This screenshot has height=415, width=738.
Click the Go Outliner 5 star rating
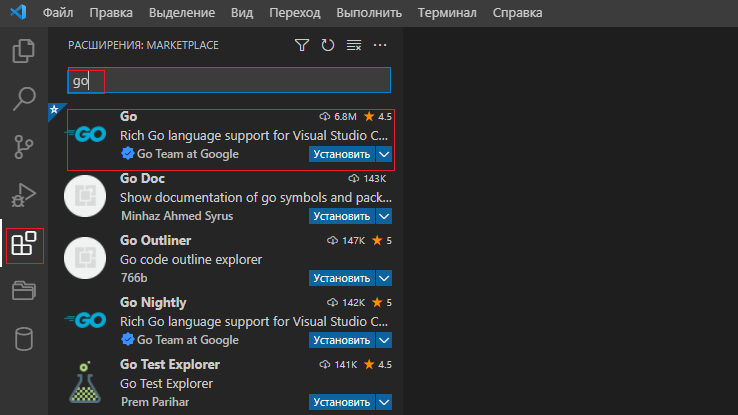382,240
